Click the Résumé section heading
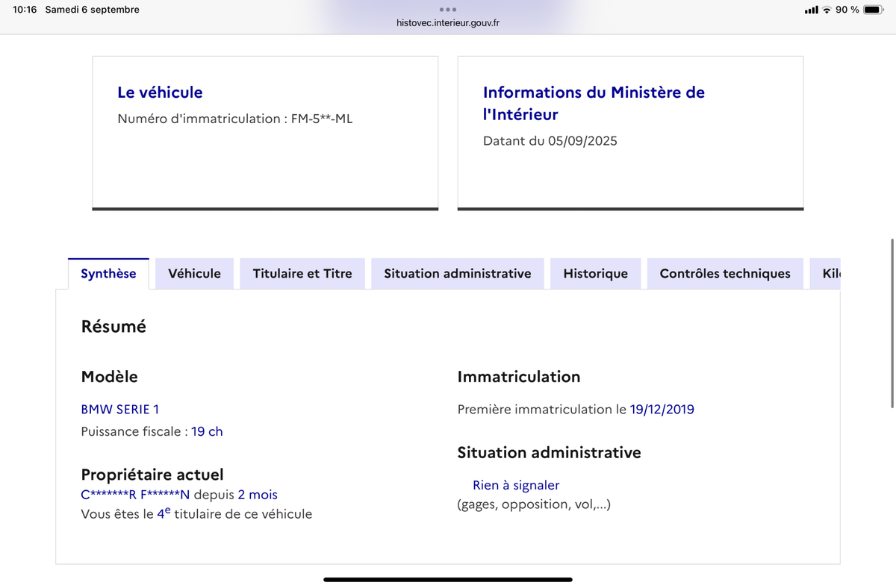The height and width of the screenshot is (588, 896). 113,326
